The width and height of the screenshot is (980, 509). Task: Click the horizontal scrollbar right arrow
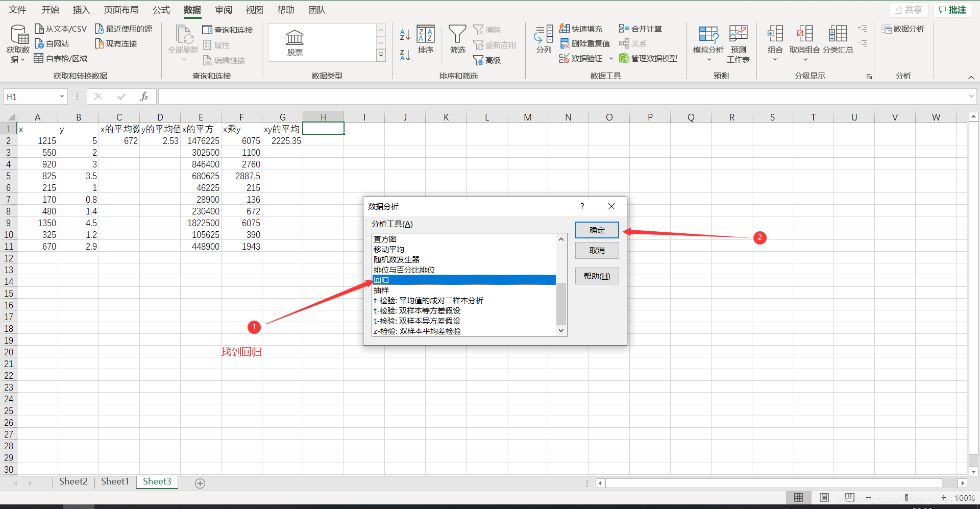[x=963, y=483]
